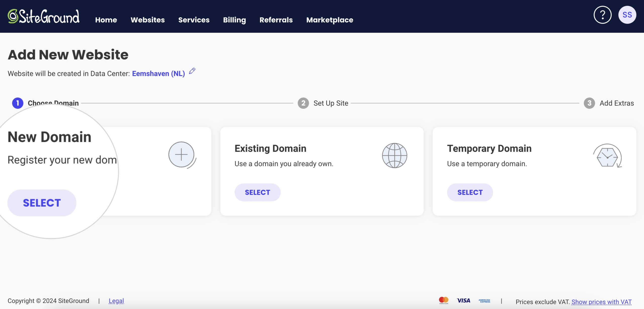Image resolution: width=644 pixels, height=309 pixels.
Task: Click the edit pencil icon next to Eemshaven
Action: click(x=192, y=71)
